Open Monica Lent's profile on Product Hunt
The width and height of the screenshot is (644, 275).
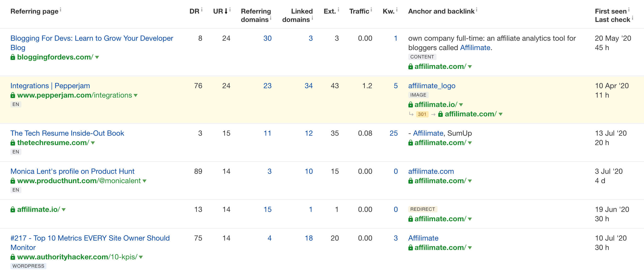72,171
